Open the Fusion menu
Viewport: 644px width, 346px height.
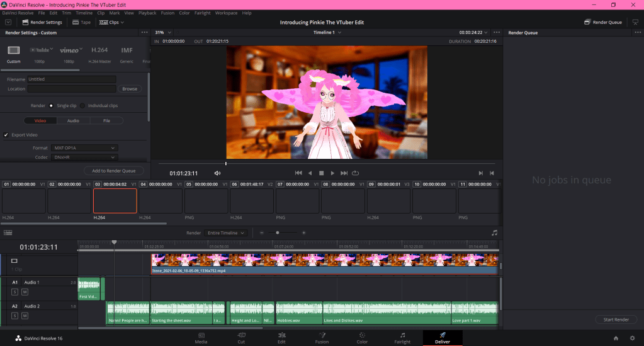[167, 13]
